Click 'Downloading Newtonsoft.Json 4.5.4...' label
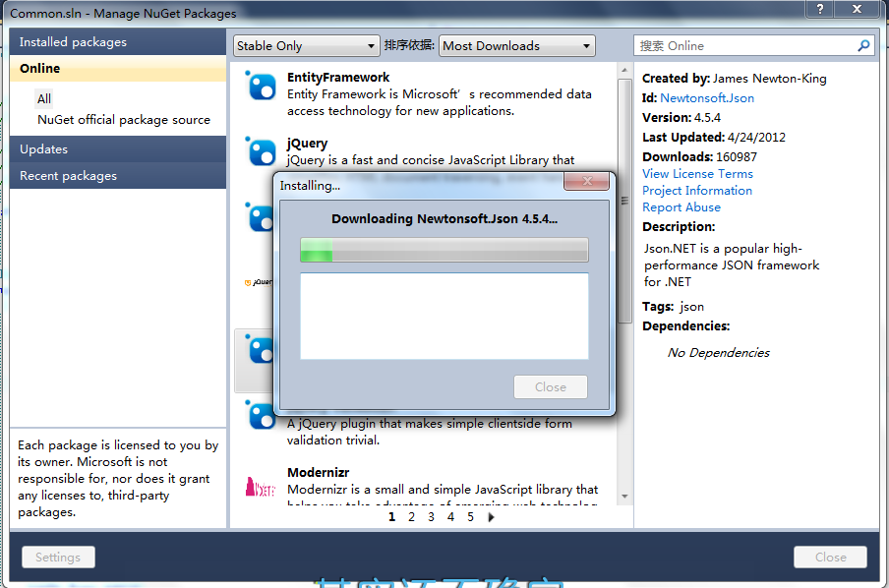Image resolution: width=889 pixels, height=588 pixels. pyautogui.click(x=444, y=219)
